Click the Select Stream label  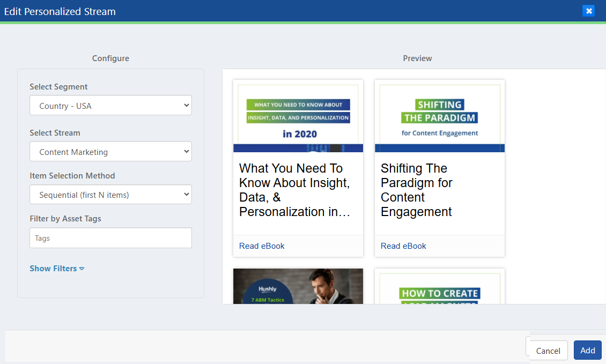55,132
